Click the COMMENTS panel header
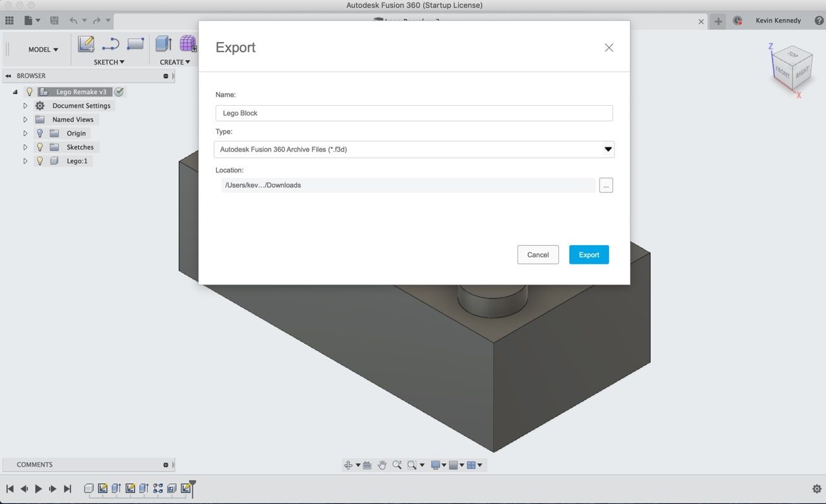 (x=88, y=465)
